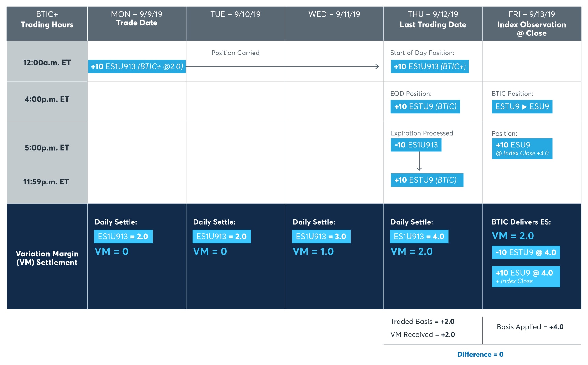The image size is (588, 365).
Task: Click Tuesday's Daily Settle ES1U913 = 2.0
Action: pos(221,237)
